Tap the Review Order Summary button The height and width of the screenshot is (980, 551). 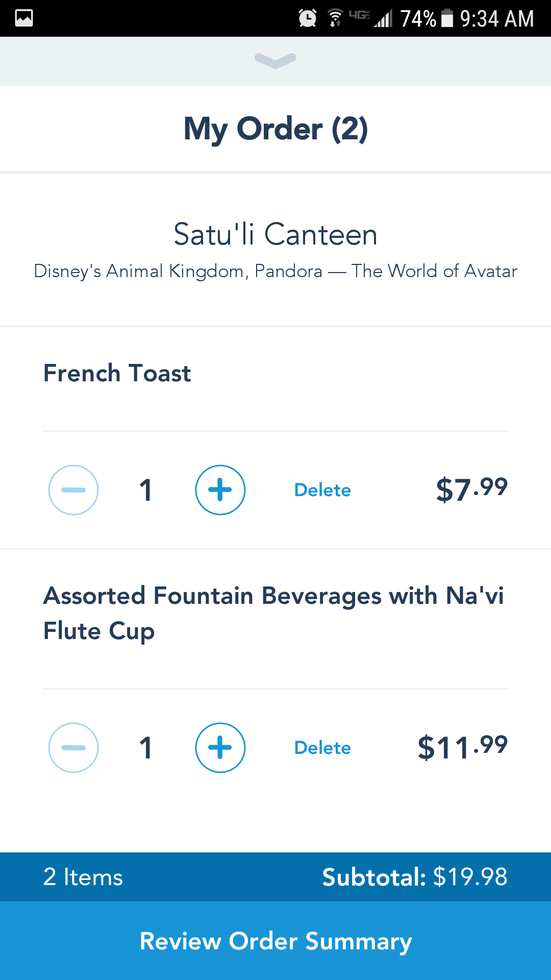click(275, 941)
